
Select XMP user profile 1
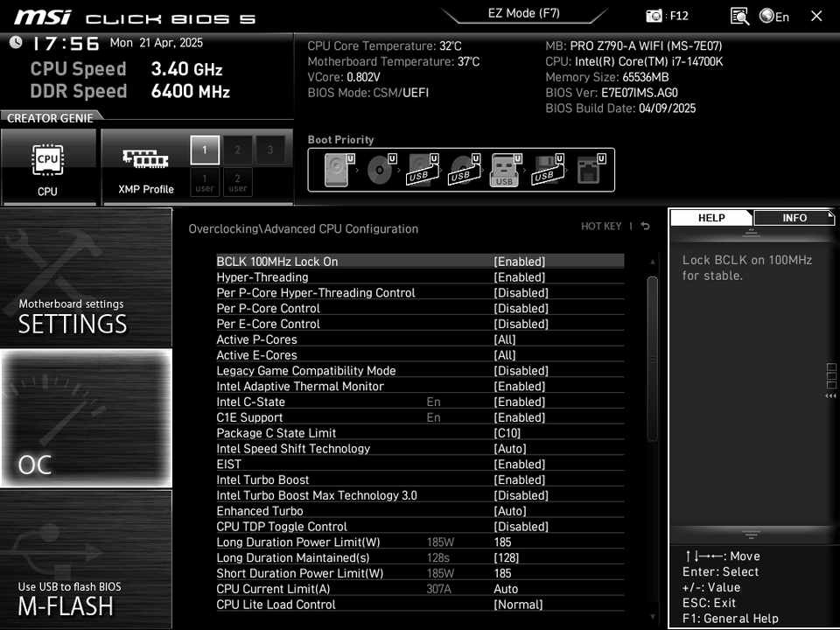tap(205, 183)
